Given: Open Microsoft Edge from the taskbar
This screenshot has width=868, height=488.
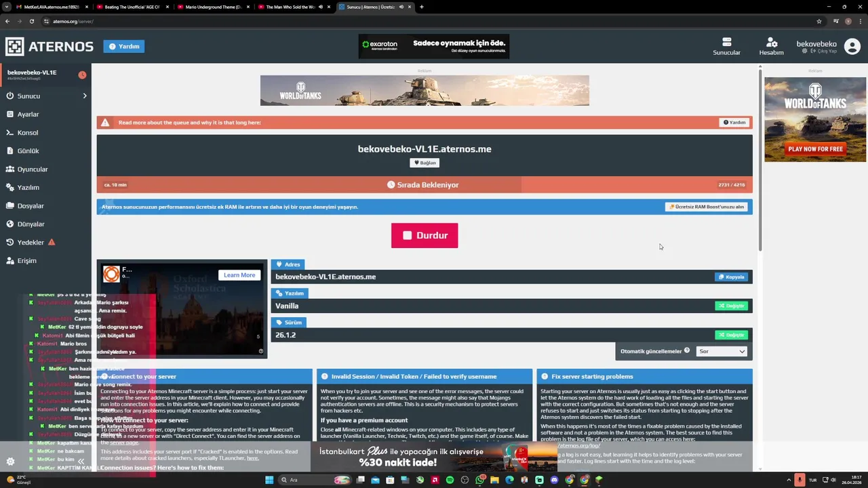Looking at the screenshot, I should pyautogui.click(x=509, y=480).
